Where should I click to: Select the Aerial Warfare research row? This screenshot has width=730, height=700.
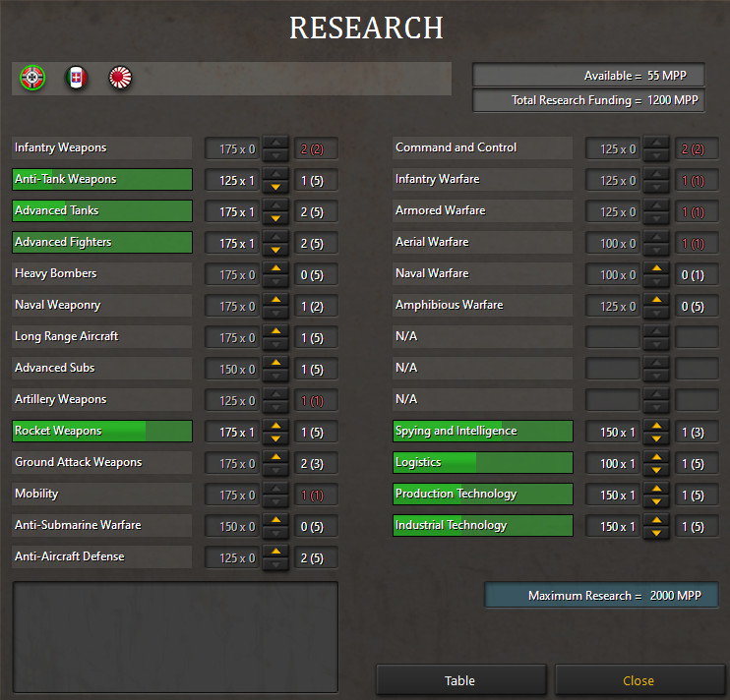point(483,242)
